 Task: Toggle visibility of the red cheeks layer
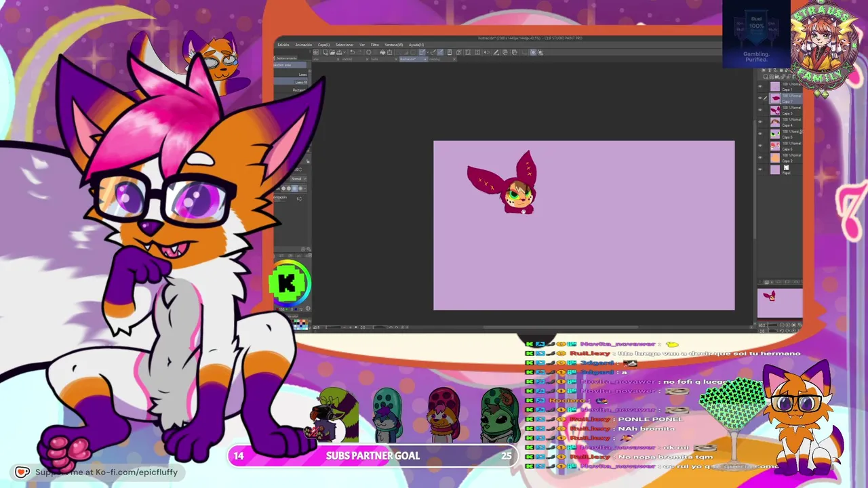click(x=759, y=146)
